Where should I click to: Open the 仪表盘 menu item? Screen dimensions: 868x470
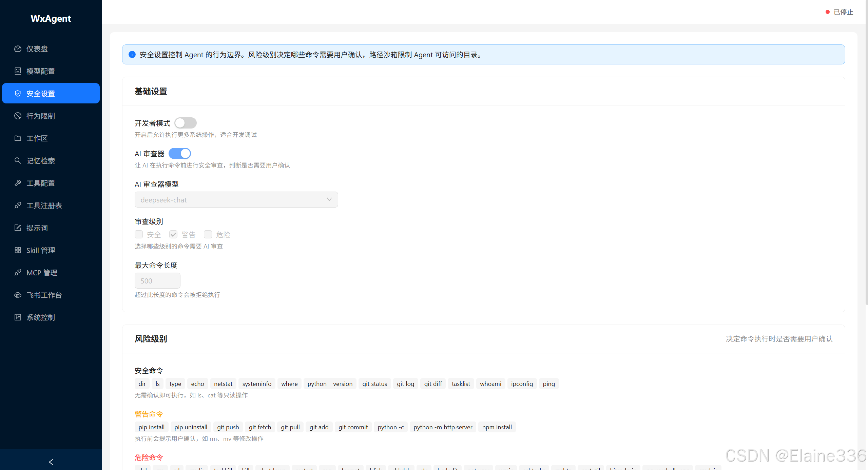pyautogui.click(x=51, y=48)
